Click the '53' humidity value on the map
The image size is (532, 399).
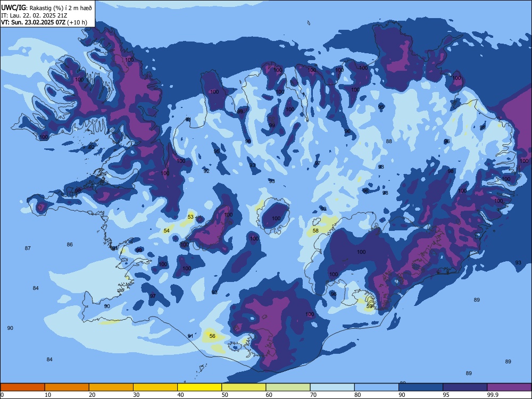coord(190,217)
